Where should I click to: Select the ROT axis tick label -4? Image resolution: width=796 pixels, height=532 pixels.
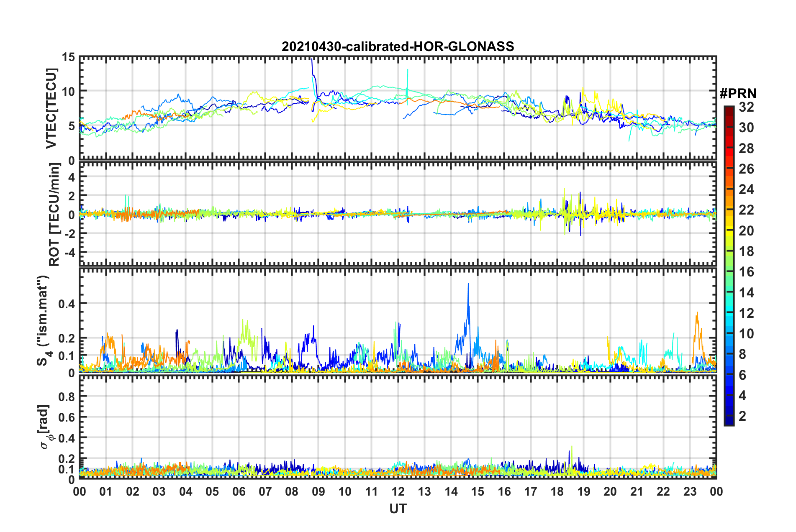point(69,253)
